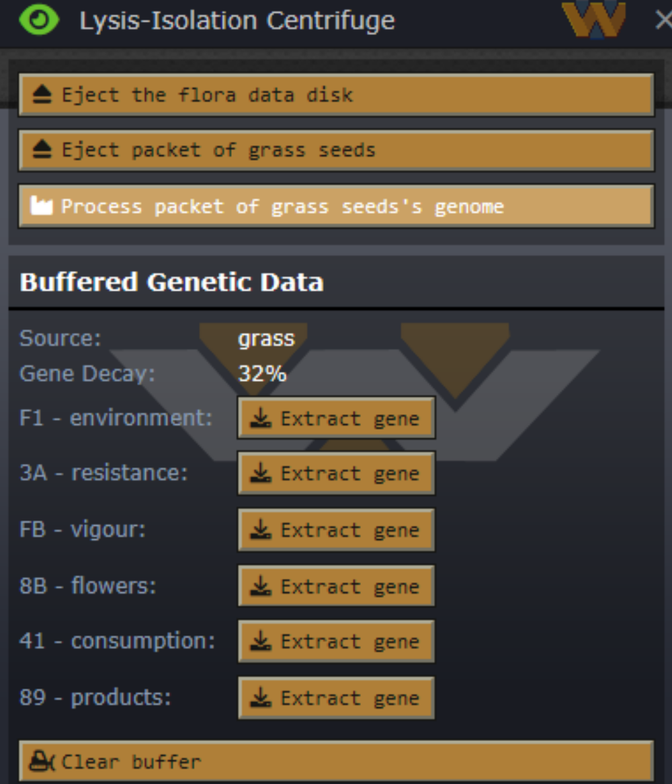The height and width of the screenshot is (784, 672).
Task: Click the download icon for FB vigour
Action: pos(261,530)
